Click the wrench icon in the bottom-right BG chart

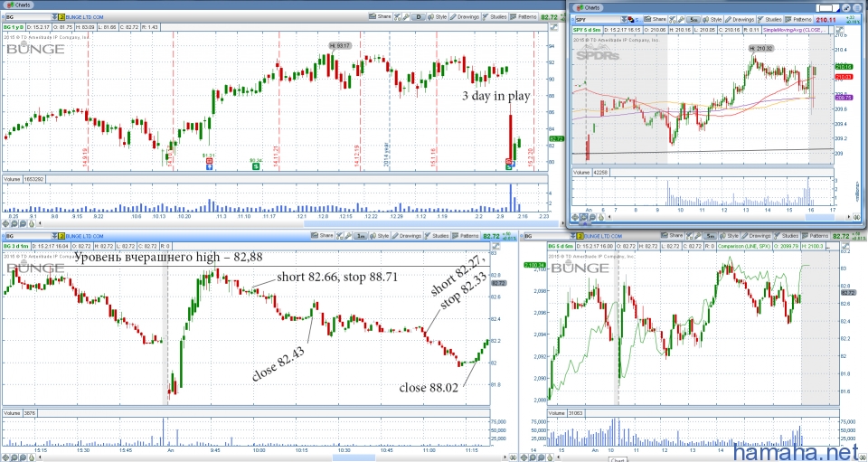point(697,235)
